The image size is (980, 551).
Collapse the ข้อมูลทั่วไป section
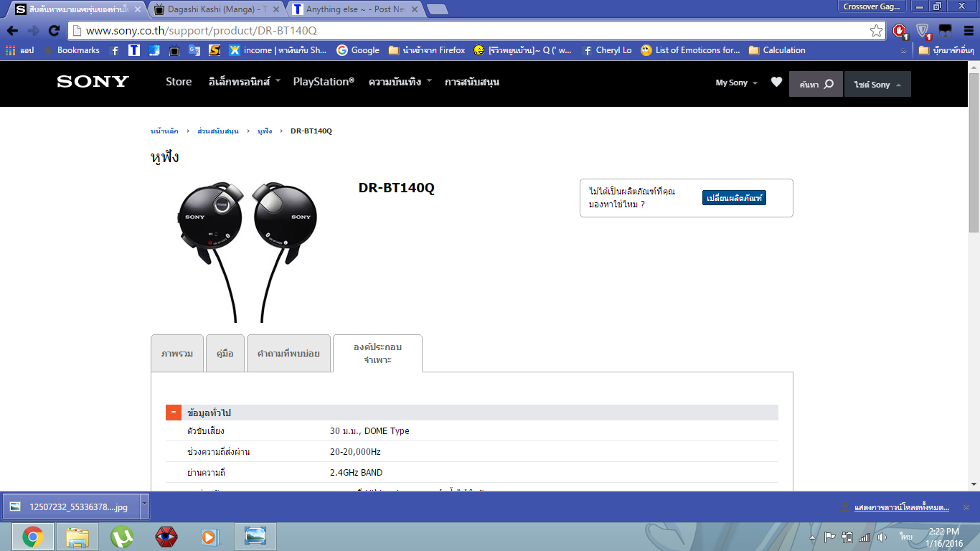173,413
